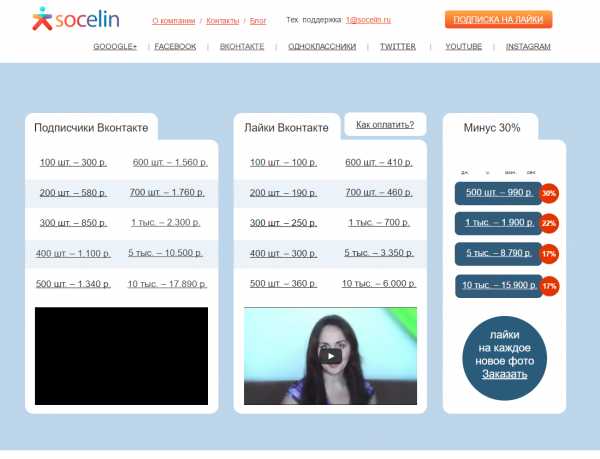The height and width of the screenshot is (459, 600).
Task: Click the 30% discount badge
Action: coord(549,194)
